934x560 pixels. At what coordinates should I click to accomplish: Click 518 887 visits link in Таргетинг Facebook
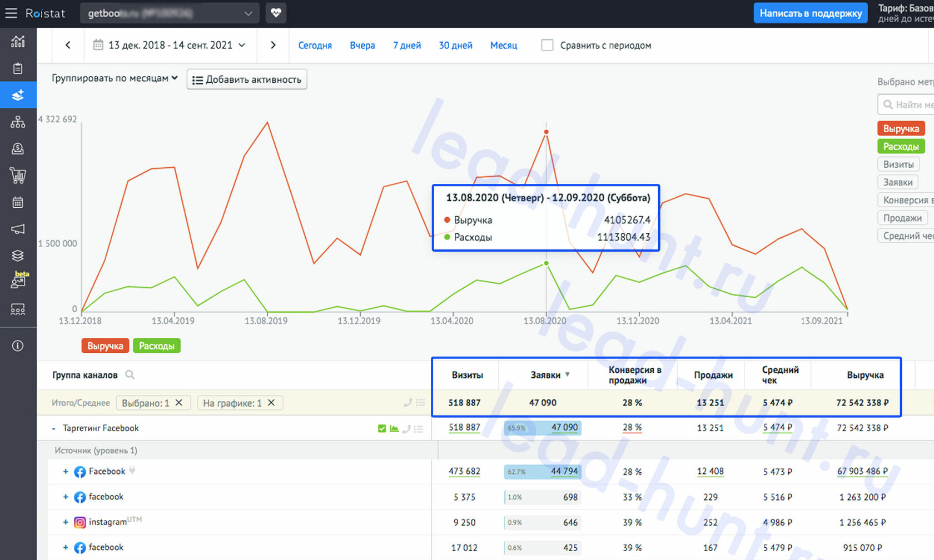[x=464, y=428]
